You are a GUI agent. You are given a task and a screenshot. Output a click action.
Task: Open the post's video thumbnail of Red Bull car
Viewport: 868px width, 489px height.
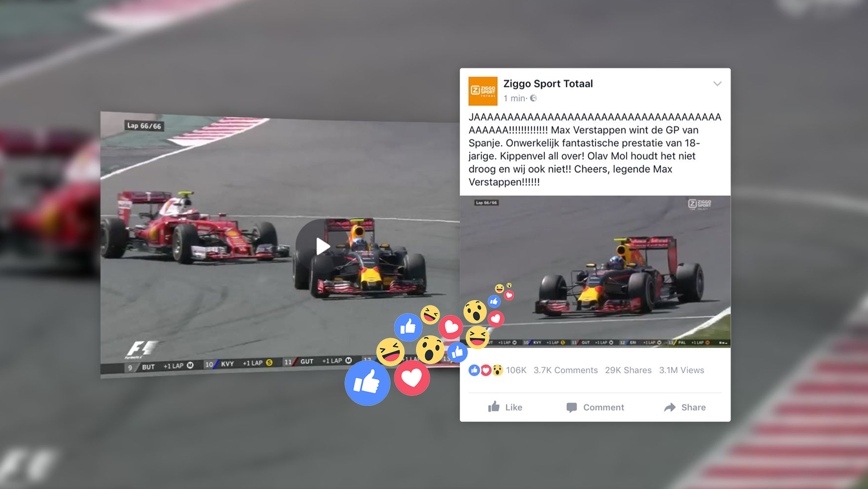[x=595, y=271]
